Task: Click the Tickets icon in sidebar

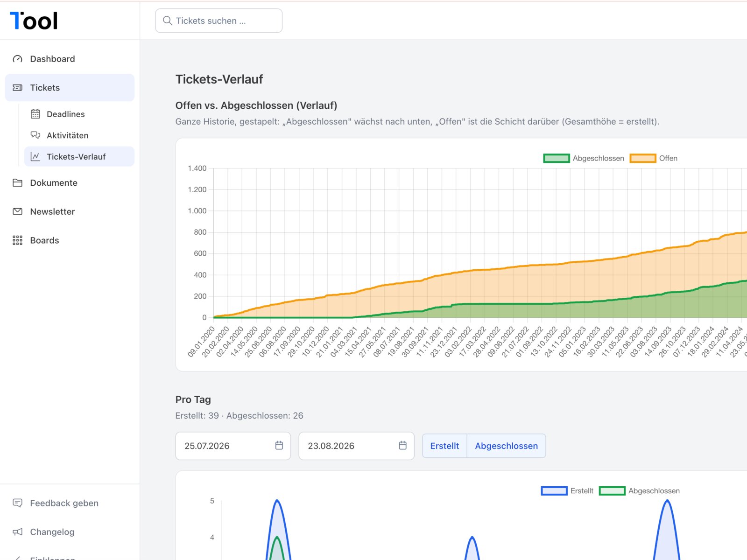Action: tap(17, 88)
